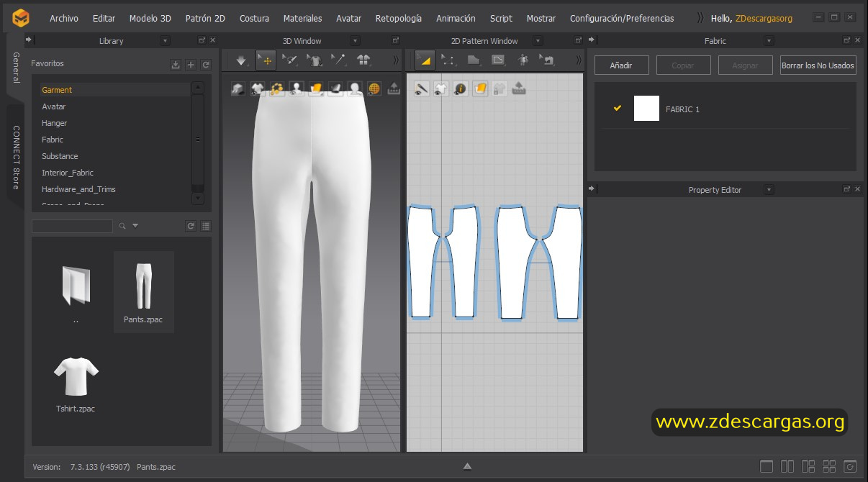Image resolution: width=868 pixels, height=482 pixels.
Task: Switch to the CONNECT Store tab
Action: (x=16, y=157)
